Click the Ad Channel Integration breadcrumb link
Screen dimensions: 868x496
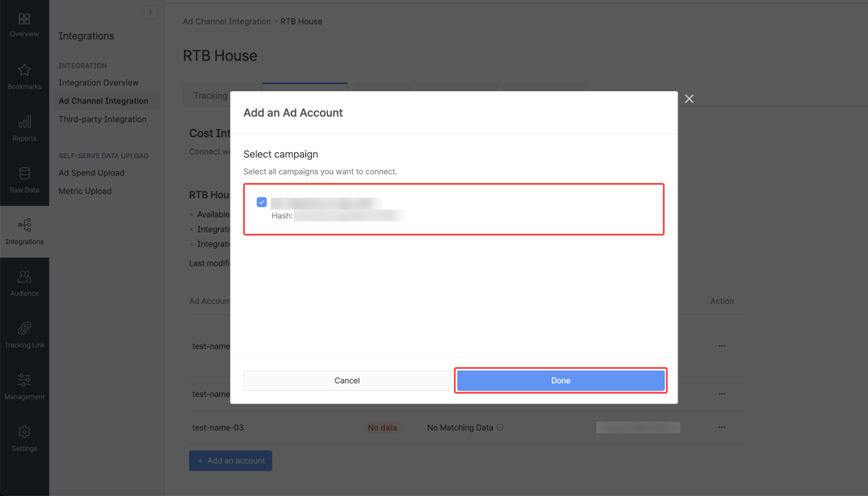coord(227,21)
